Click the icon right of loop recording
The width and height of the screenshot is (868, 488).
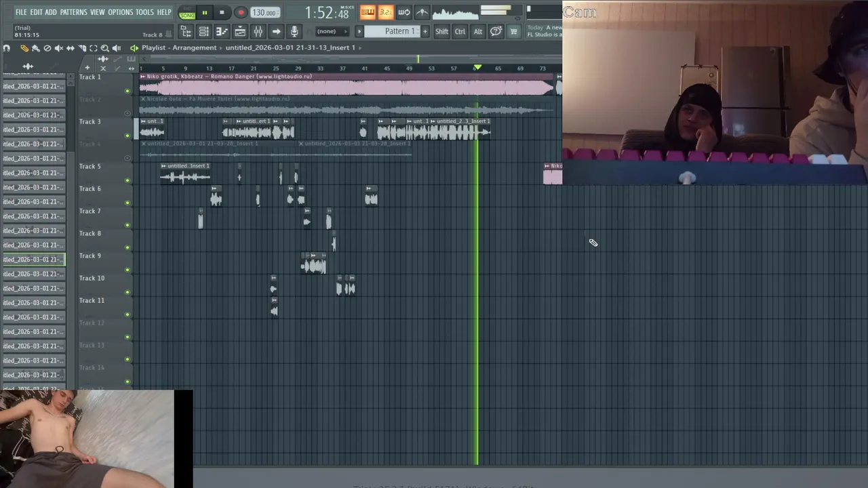pos(421,12)
